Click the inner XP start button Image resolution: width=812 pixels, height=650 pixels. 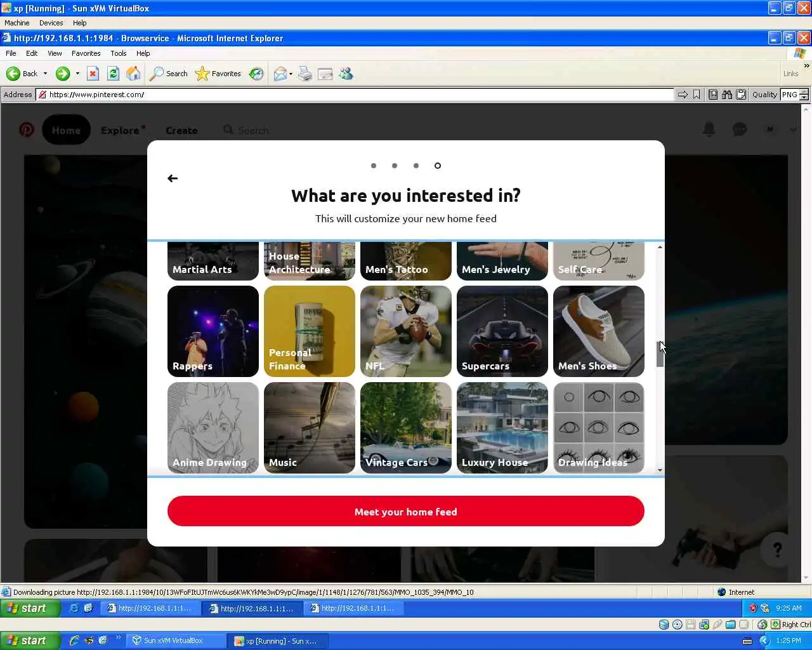[x=30, y=608]
